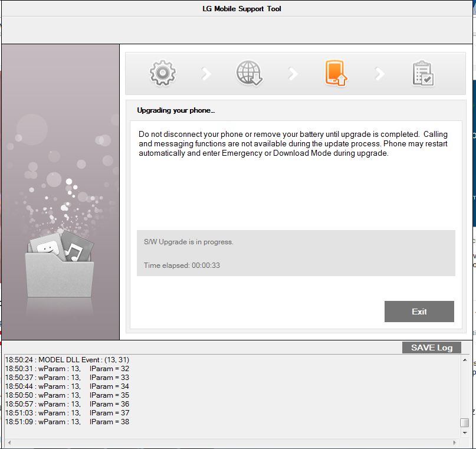
Task: Click the globe download step icon
Action: (250, 73)
